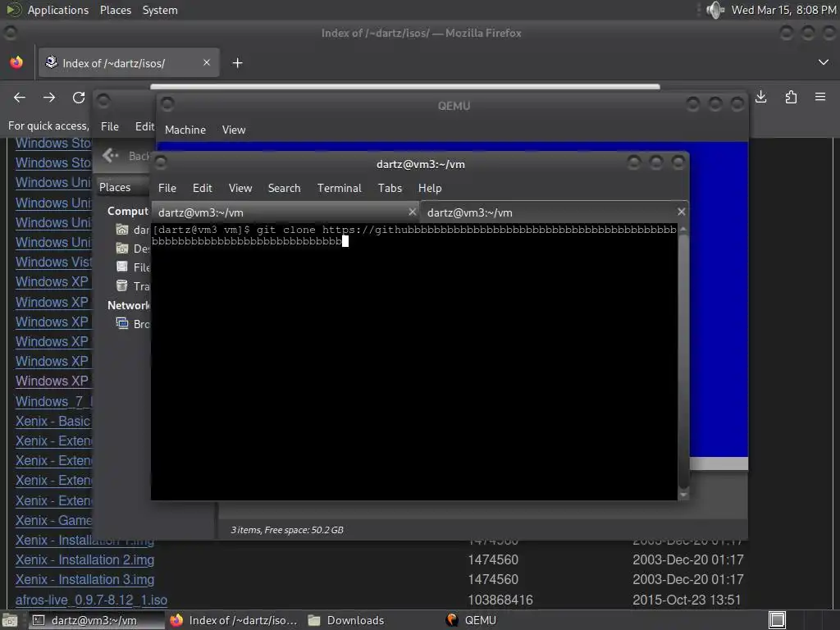This screenshot has width=840, height=630.
Task: Reload the Firefox page
Action: point(79,98)
